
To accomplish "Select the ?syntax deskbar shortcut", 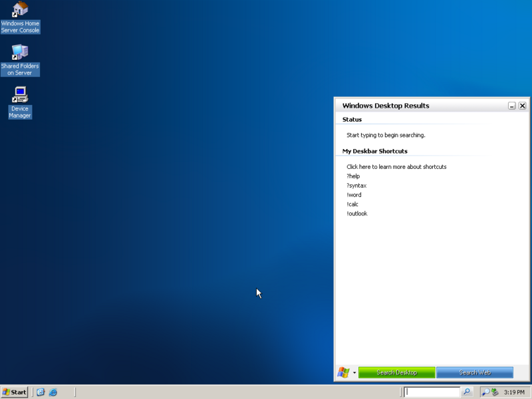I will (x=356, y=186).
